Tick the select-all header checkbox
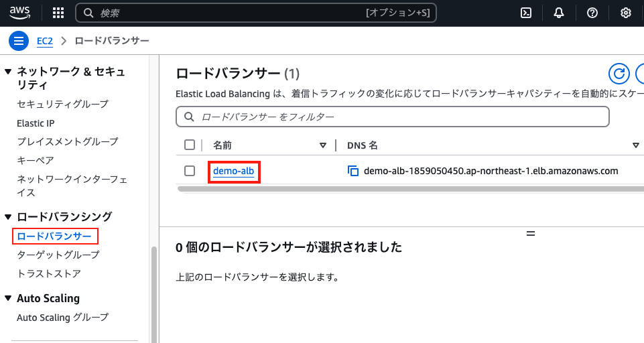 [190, 145]
